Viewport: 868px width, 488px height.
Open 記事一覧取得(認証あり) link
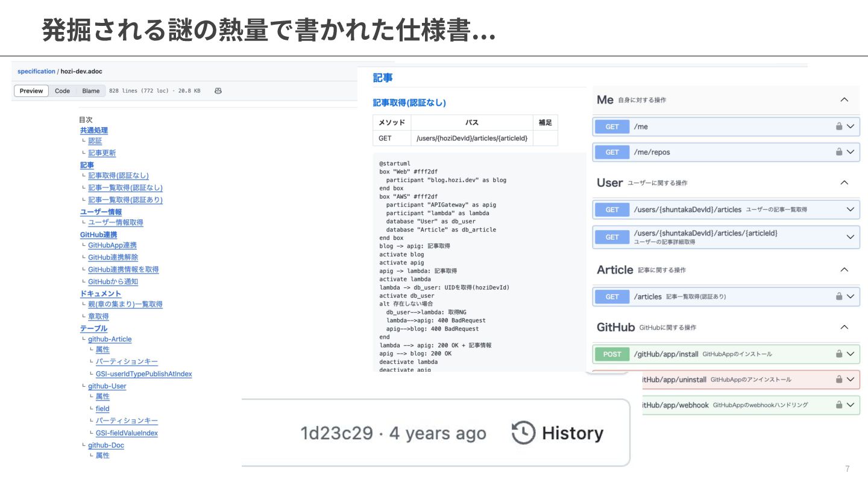click(125, 200)
